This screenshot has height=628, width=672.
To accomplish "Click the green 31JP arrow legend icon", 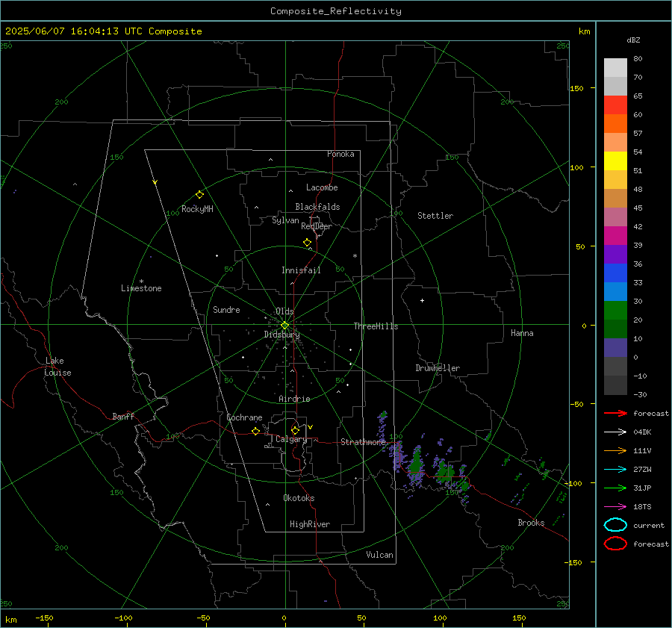I will (x=615, y=488).
